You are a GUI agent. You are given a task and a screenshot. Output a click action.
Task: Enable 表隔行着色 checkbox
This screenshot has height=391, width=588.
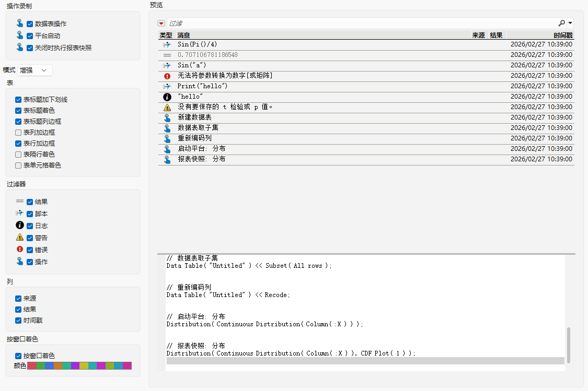coord(18,155)
